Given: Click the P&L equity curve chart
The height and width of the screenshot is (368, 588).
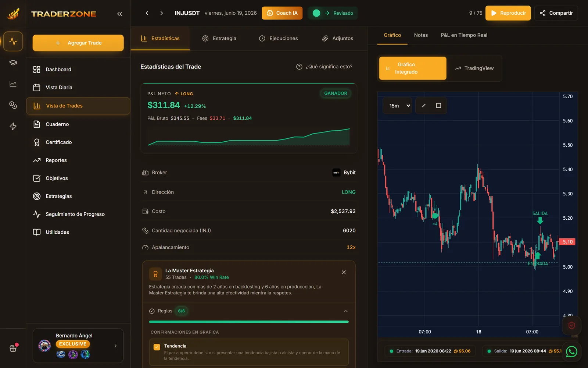Looking at the screenshot, I should point(248,137).
